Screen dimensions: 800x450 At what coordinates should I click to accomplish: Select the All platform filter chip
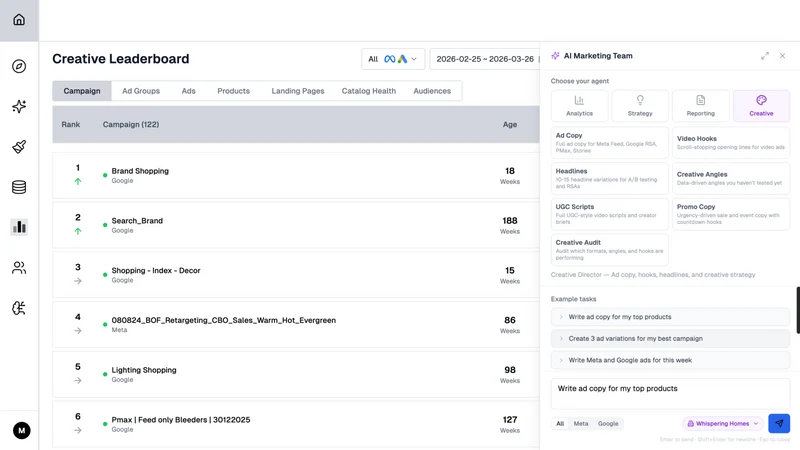coord(560,423)
